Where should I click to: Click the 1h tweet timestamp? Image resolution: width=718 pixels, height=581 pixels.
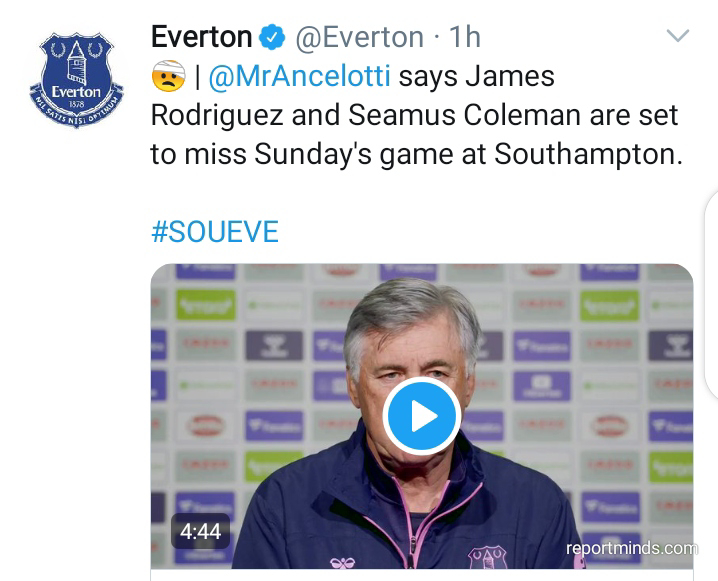pyautogui.click(x=464, y=37)
